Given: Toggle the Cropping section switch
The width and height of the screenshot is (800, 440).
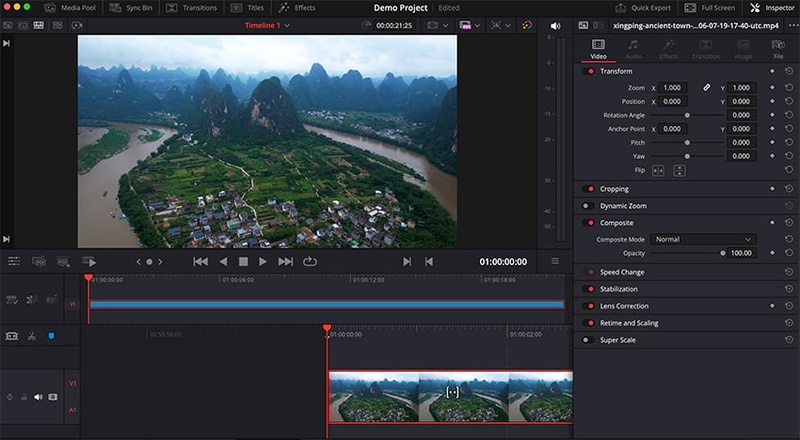Looking at the screenshot, I should coord(588,189).
